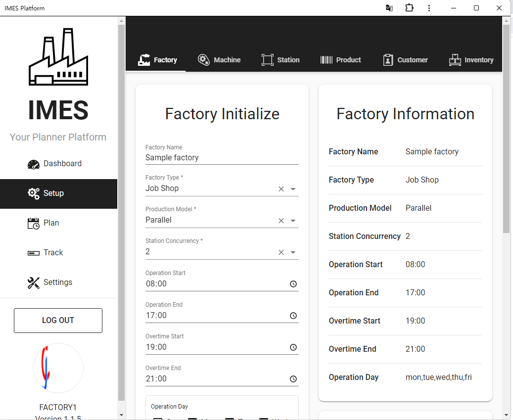Open Operation End clock picker

(293, 316)
